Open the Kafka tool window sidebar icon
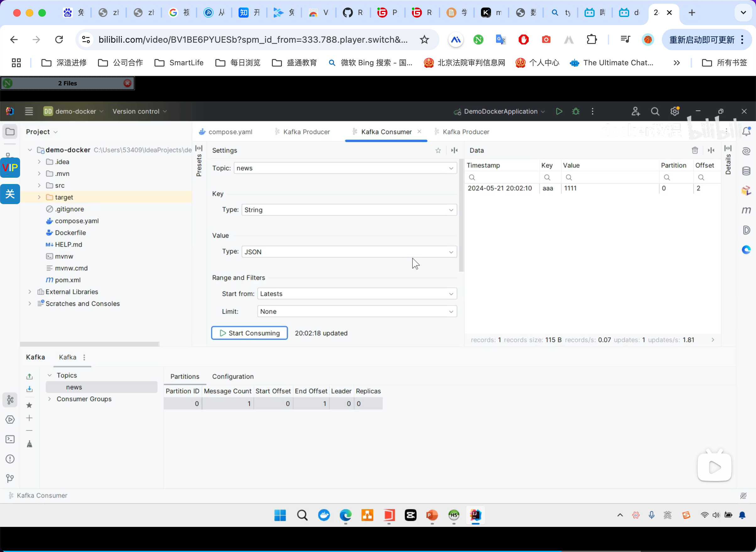The image size is (756, 552). 10,400
